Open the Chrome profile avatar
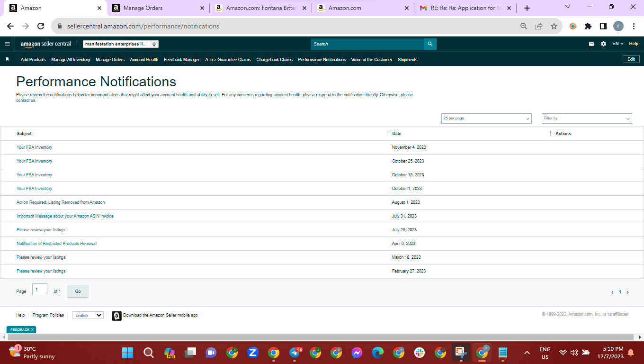This screenshot has height=364, width=644. [x=618, y=27]
